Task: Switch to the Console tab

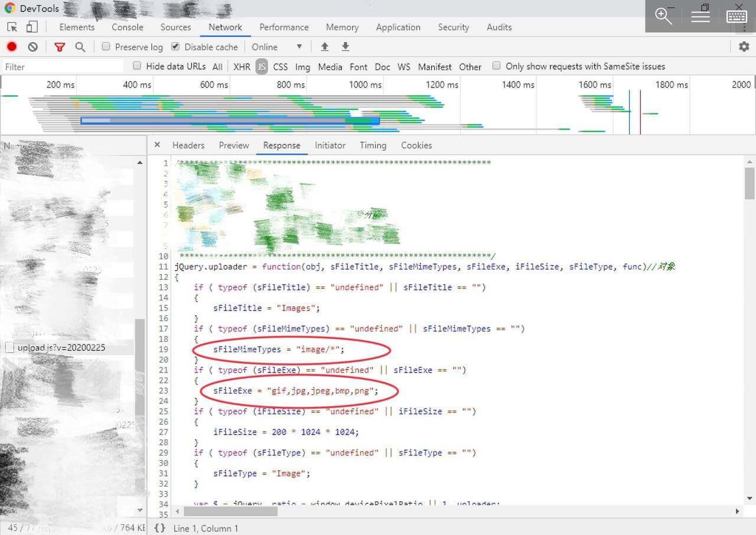Action: [127, 27]
